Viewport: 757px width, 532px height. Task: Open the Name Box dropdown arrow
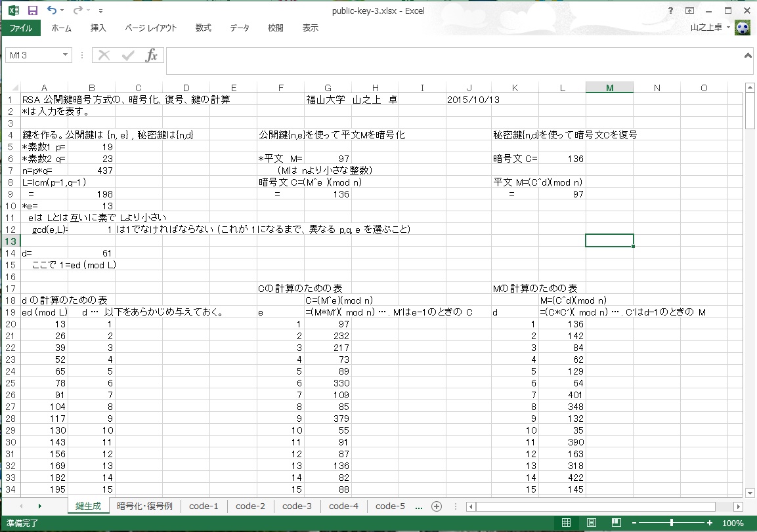click(x=65, y=55)
